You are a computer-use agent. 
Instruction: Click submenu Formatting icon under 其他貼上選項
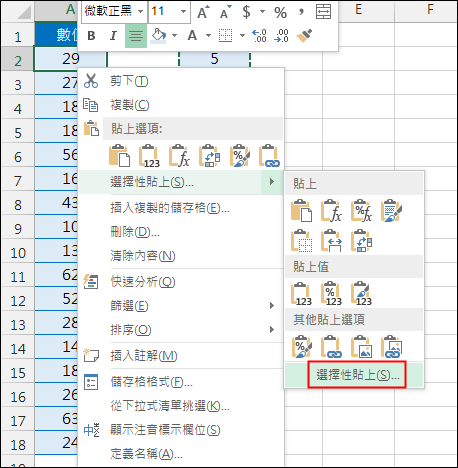(x=301, y=347)
